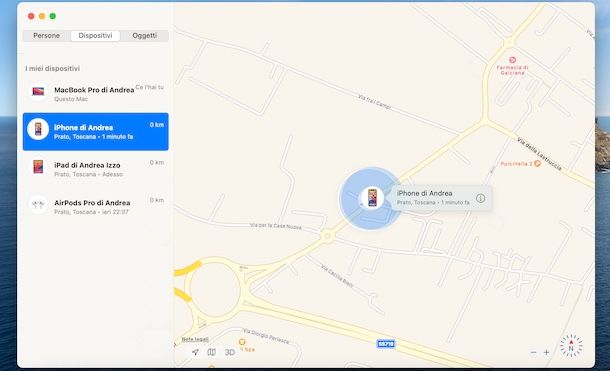610x371 pixels.
Task: Select the Dispositivi tab
Action: point(95,36)
